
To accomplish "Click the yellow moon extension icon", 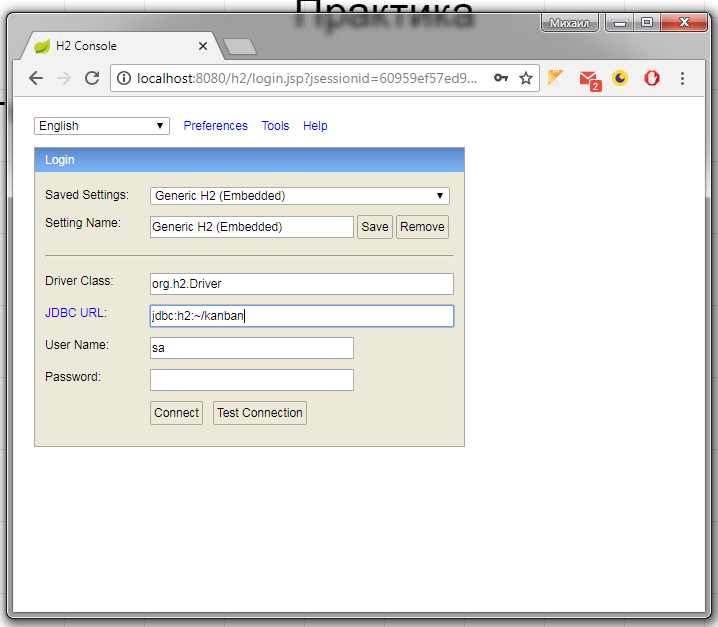I will 620,78.
